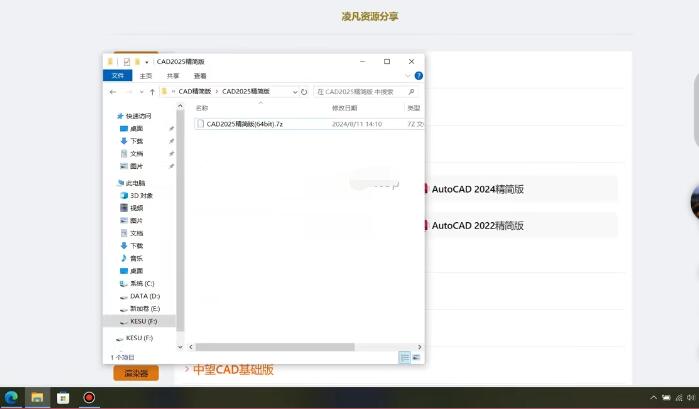Maximize the CAD2025精简版 window
Screen dimensions: 699x409
pyautogui.click(x=387, y=62)
